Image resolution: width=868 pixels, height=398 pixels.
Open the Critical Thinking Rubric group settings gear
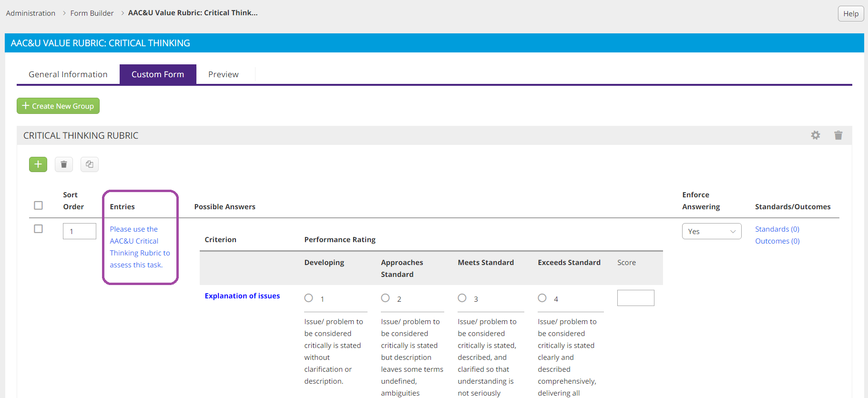pyautogui.click(x=816, y=135)
